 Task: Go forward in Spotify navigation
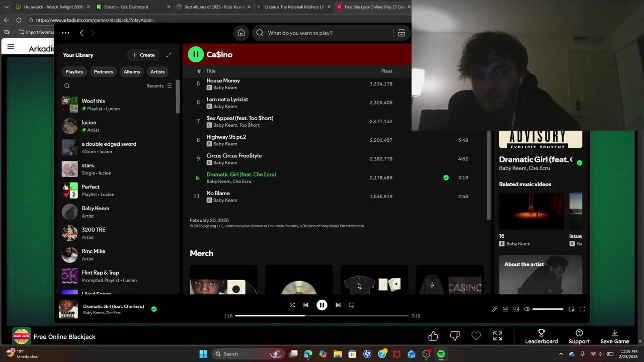tap(93, 33)
